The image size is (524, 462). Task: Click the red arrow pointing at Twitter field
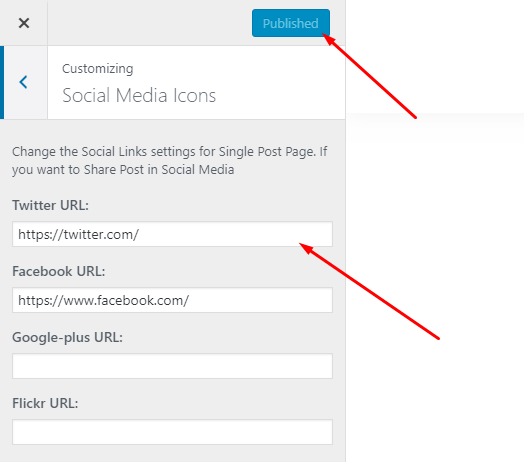[x=369, y=291]
